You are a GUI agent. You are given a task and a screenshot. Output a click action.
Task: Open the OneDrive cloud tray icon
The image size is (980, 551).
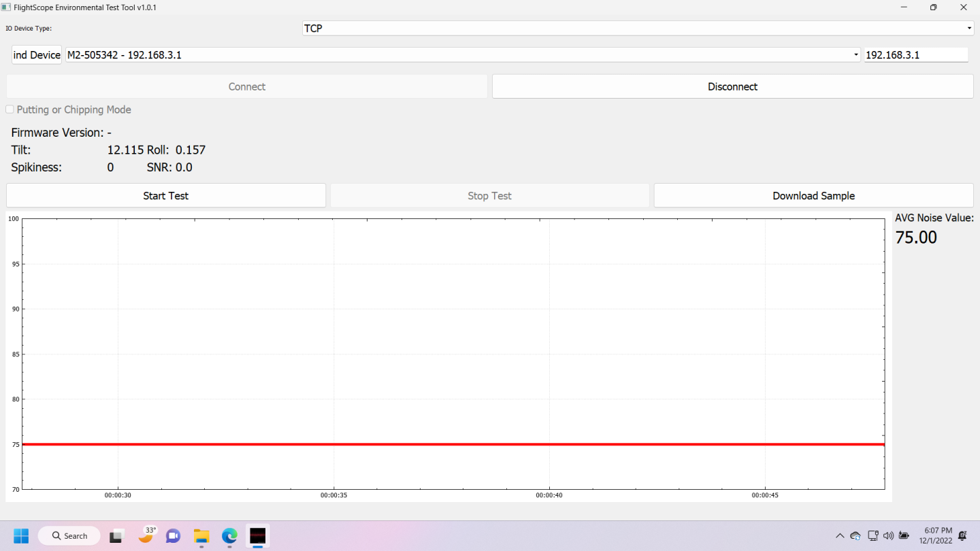(856, 536)
